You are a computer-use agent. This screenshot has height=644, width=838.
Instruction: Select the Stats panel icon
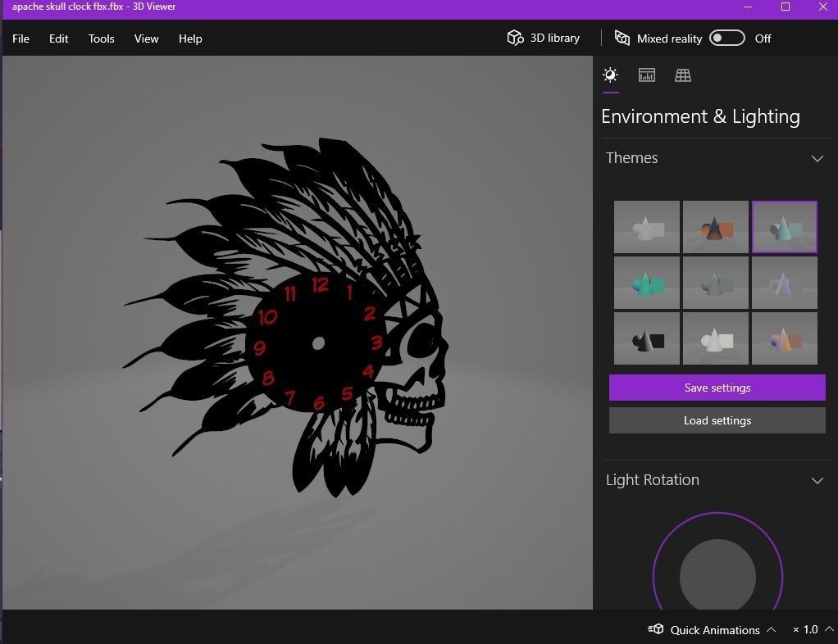(646, 75)
